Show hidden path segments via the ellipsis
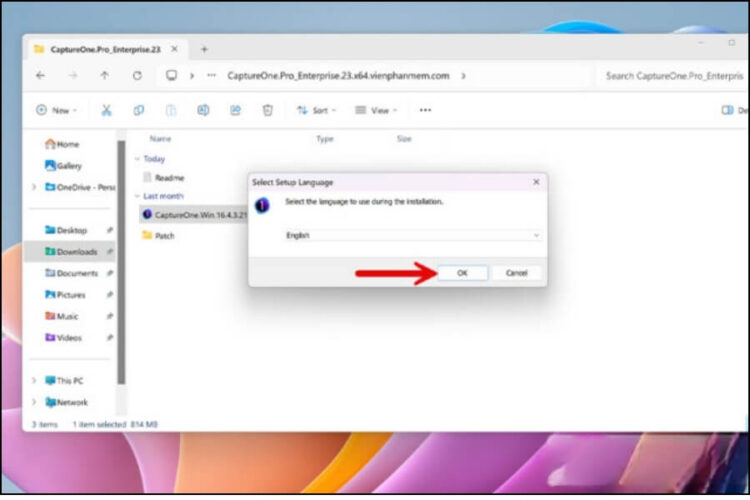The image size is (750, 500). click(211, 76)
